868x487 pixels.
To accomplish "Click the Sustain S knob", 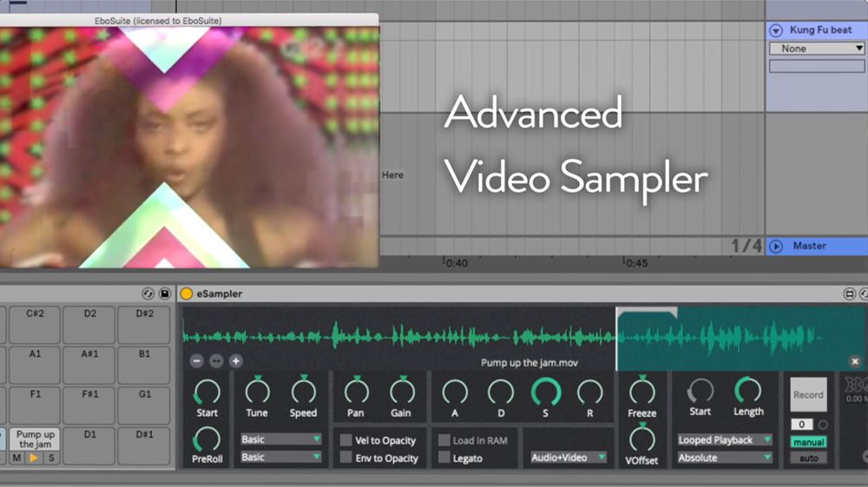I will point(546,392).
